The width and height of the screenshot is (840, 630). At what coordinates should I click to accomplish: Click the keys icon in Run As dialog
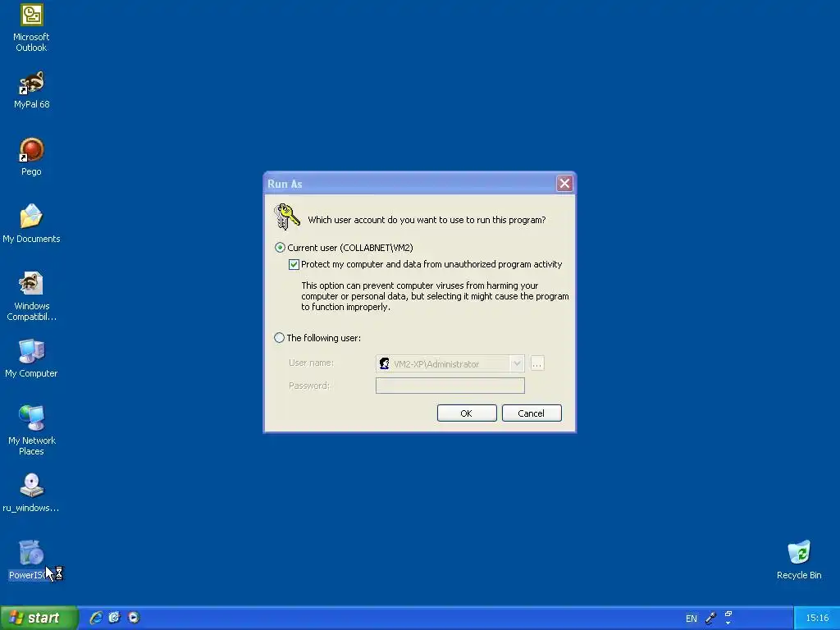(286, 217)
